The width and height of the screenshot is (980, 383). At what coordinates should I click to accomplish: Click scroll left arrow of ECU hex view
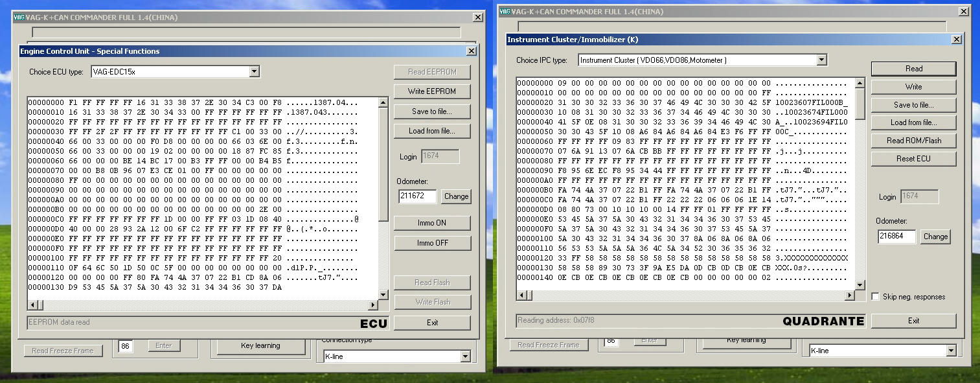pos(32,305)
